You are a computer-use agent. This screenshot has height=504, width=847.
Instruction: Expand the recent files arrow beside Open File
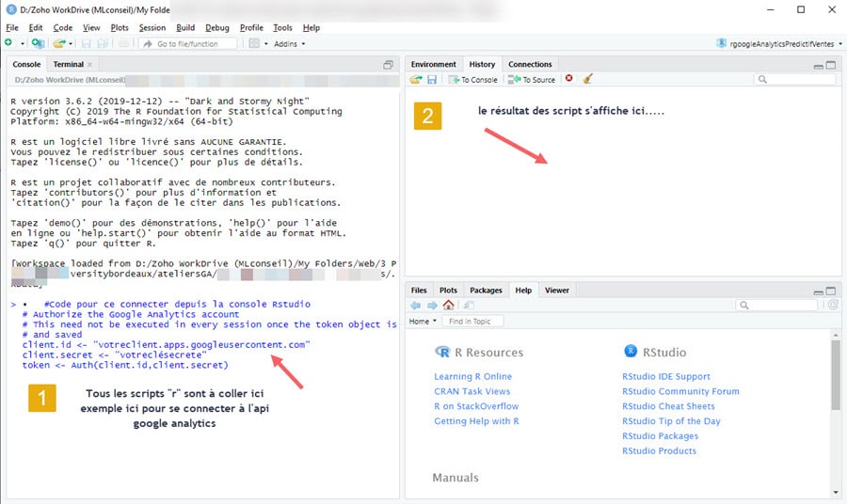71,43
